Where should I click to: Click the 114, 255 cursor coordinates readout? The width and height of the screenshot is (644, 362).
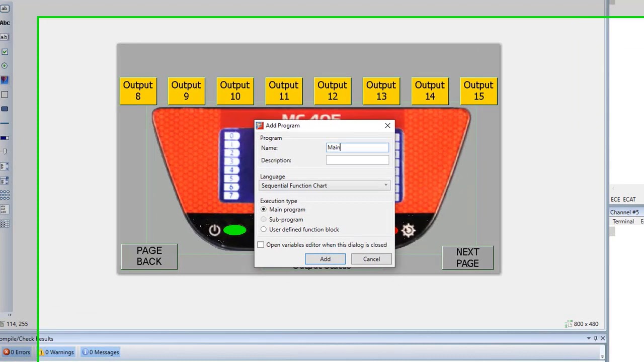click(17, 324)
